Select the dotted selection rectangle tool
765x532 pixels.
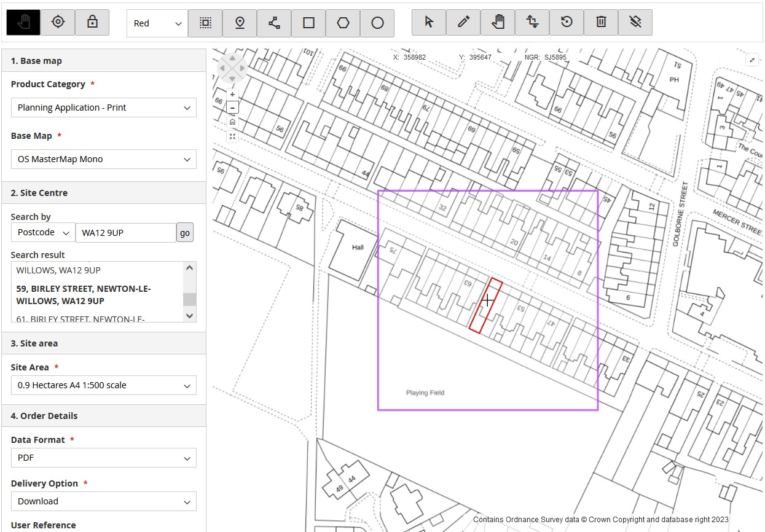point(205,23)
